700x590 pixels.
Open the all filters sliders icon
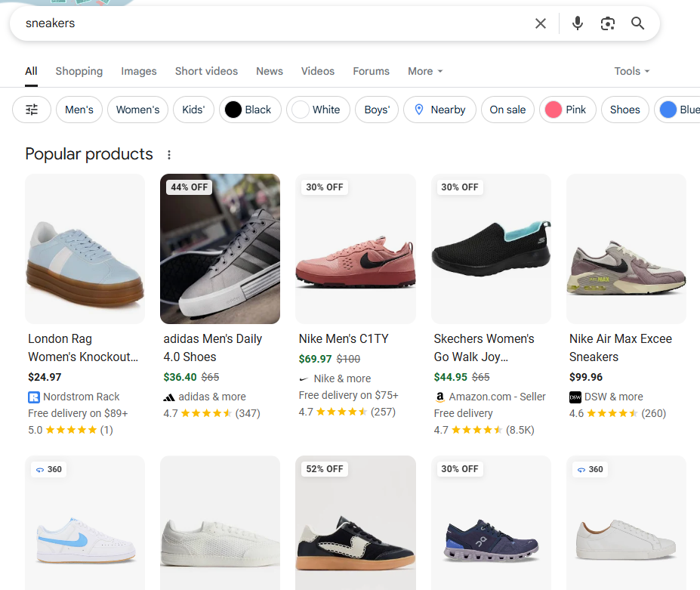point(32,110)
